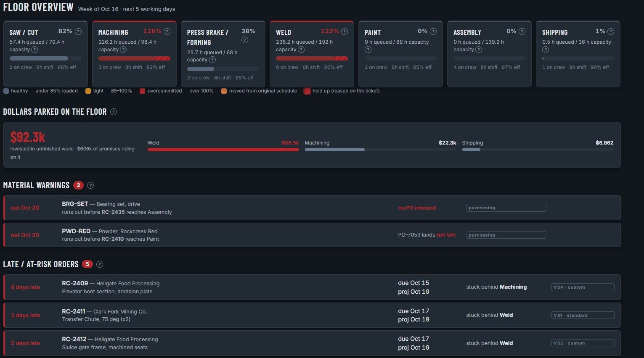644x358 pixels.
Task: Open help icon beside Paint 0%
Action: tap(433, 32)
